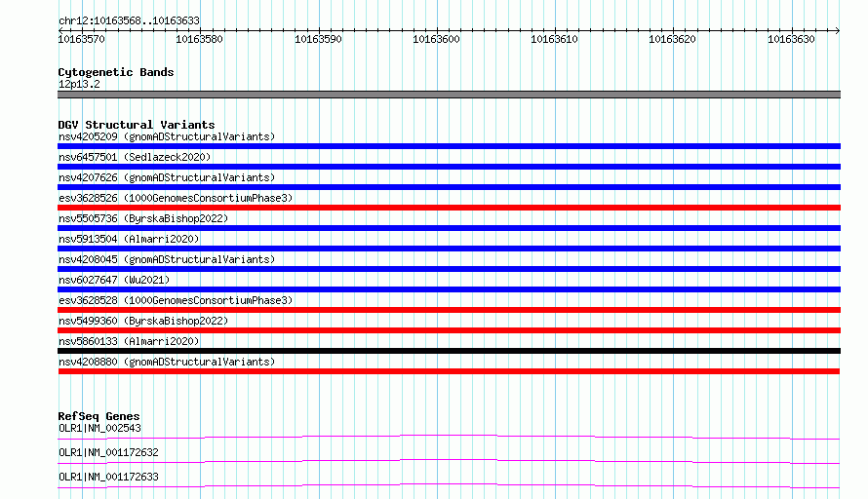Open variant label nsv5499360 (ByrskaBishop2022)
This screenshot has height=499, width=868.
tap(143, 321)
